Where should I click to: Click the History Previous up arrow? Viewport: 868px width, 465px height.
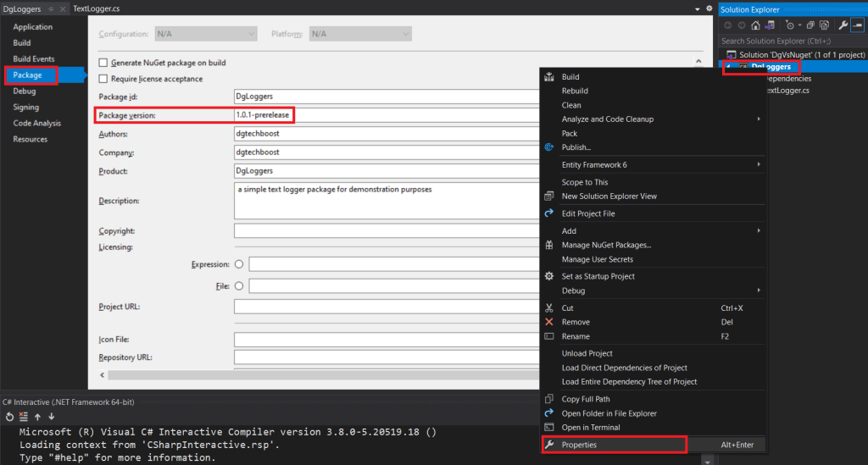tap(37, 417)
